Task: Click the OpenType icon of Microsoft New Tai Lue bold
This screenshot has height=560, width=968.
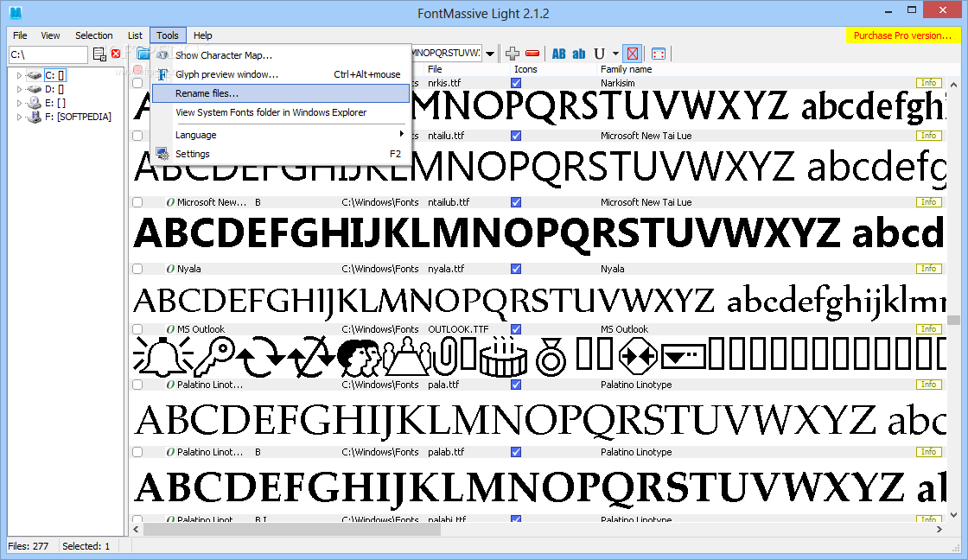Action: pos(170,202)
